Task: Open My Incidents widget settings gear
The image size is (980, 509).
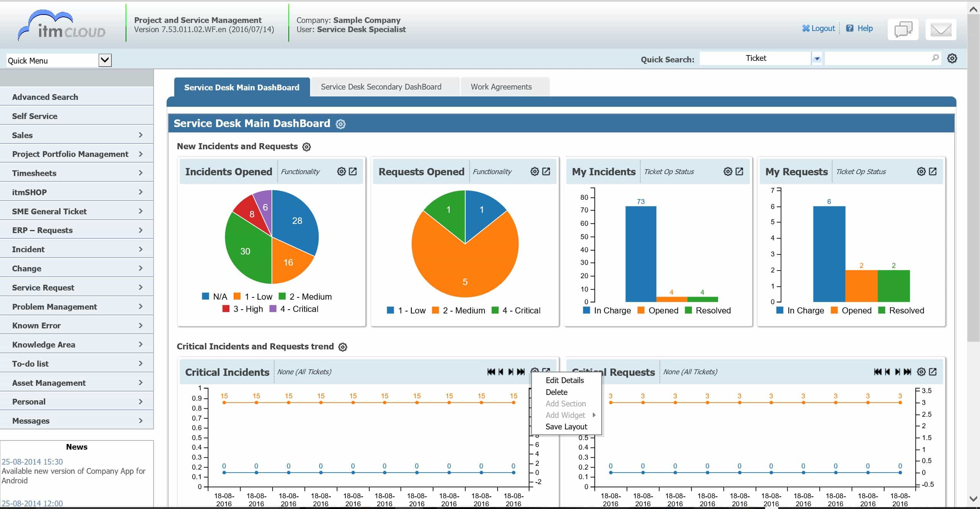Action: (x=728, y=171)
